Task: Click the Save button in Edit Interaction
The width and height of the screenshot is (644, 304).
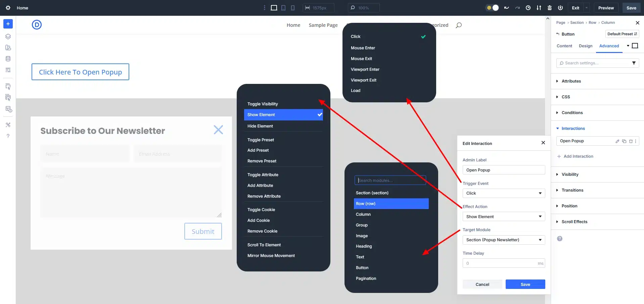Action: click(x=525, y=284)
